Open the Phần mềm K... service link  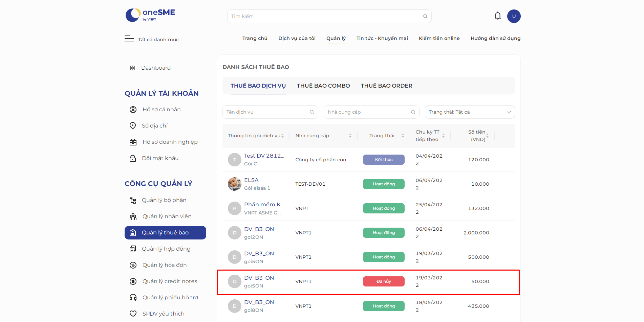point(264,205)
